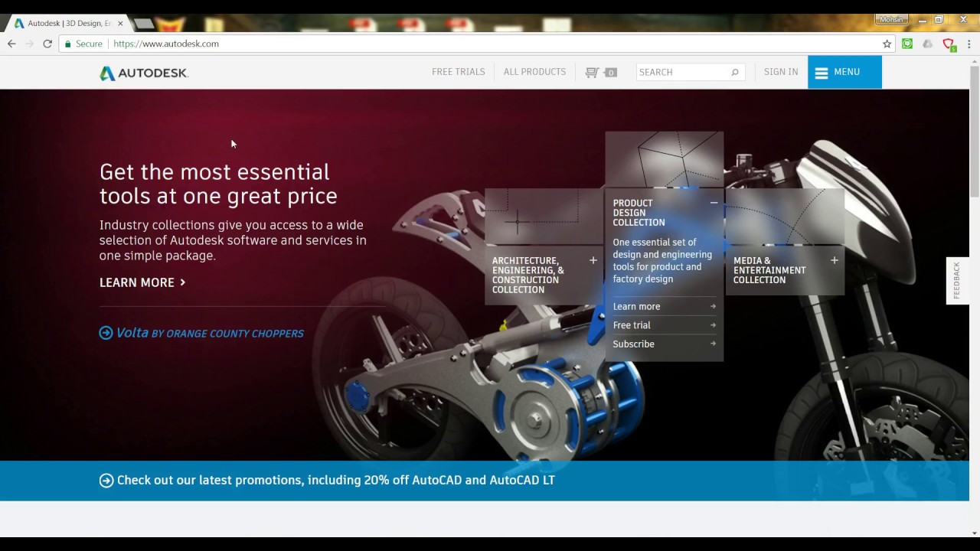Screen dimensions: 980x551
Task: Click the circled arrow beside Volta
Action: (106, 333)
